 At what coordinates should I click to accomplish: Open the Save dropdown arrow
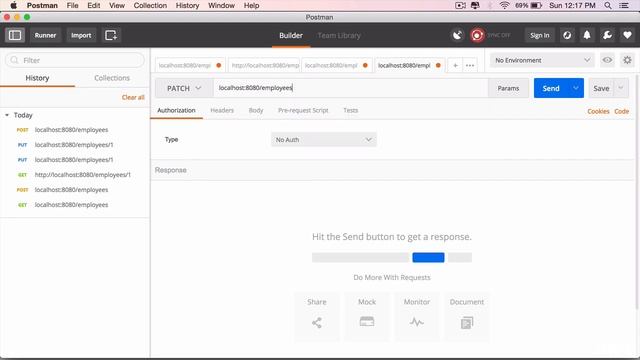tap(621, 88)
